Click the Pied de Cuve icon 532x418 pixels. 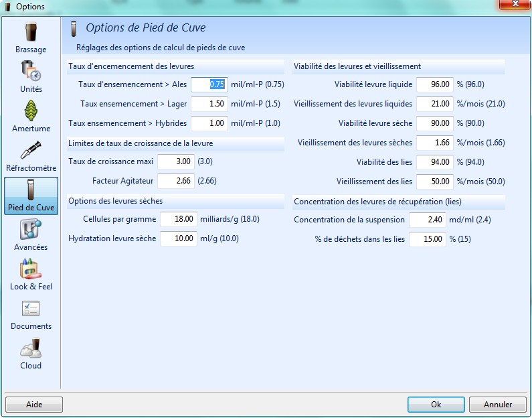coord(31,190)
